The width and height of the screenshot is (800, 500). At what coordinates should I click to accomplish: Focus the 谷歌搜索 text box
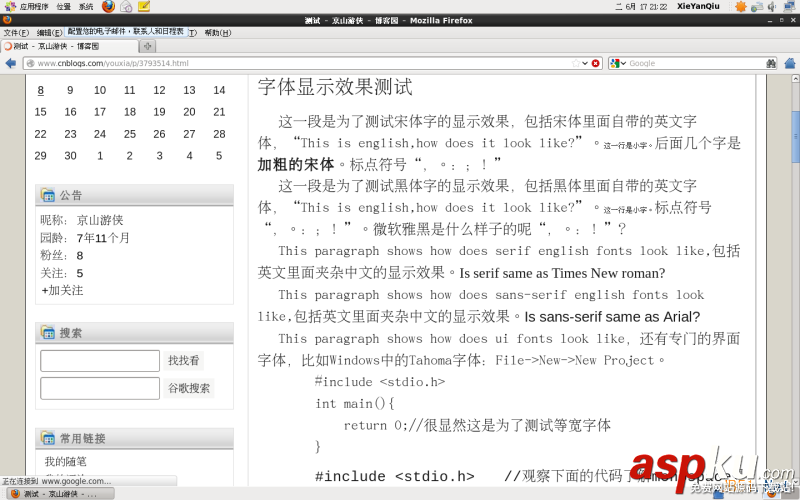(100, 388)
